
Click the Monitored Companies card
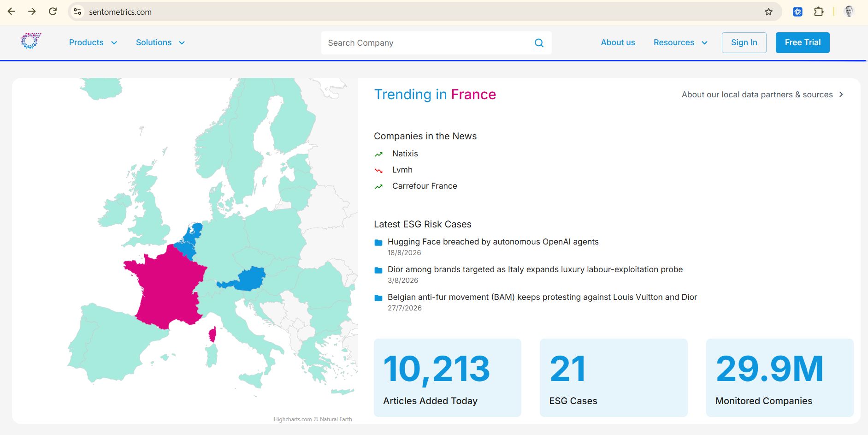780,378
